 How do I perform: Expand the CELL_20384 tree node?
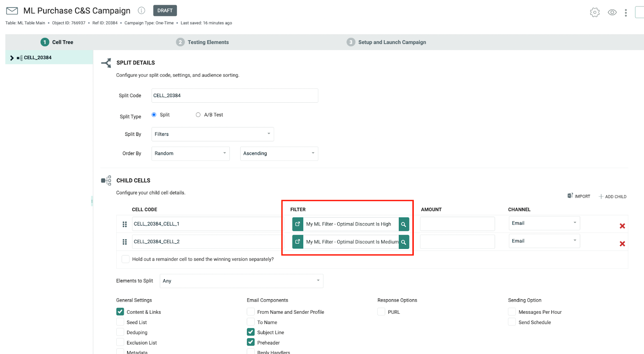[x=12, y=58]
